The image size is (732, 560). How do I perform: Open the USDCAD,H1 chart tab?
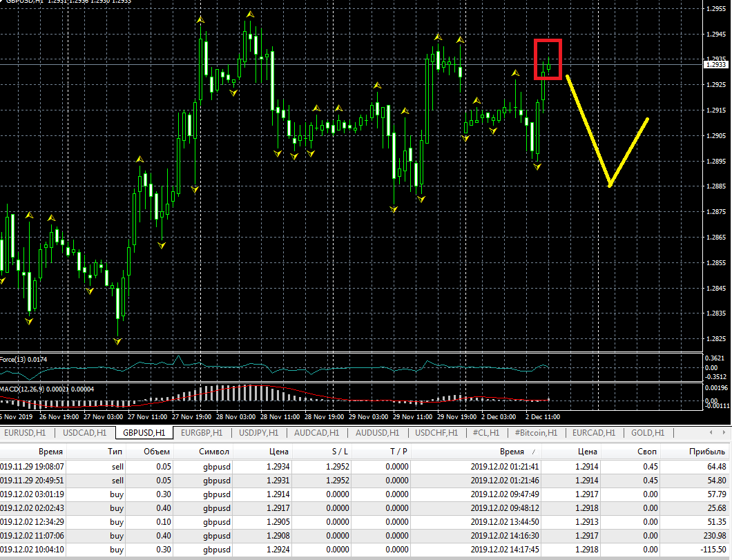point(85,433)
